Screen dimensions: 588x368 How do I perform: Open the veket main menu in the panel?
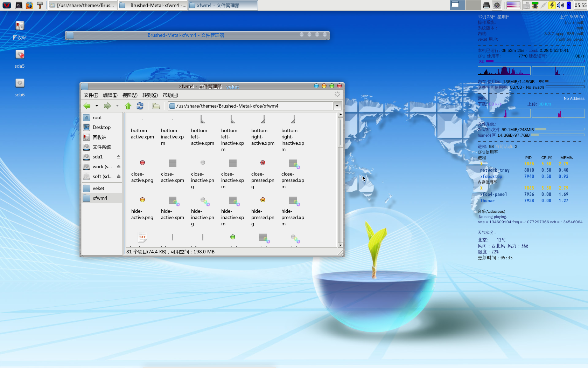[x=7, y=5]
